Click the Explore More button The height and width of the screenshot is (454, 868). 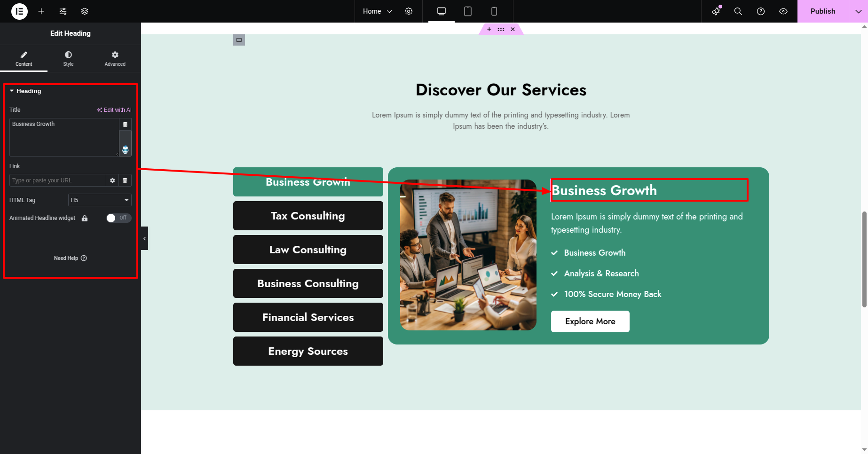tap(590, 321)
